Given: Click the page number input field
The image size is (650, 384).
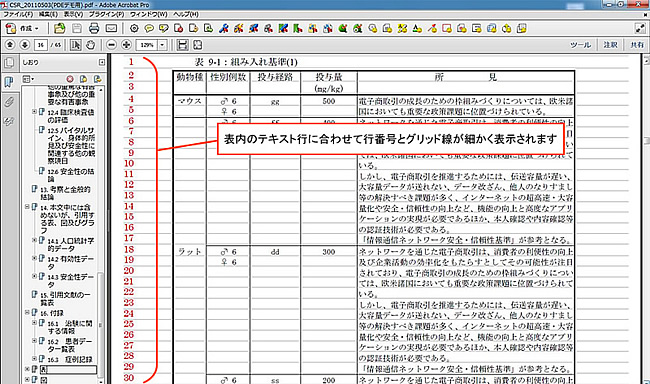Looking at the screenshot, I should [x=41, y=45].
